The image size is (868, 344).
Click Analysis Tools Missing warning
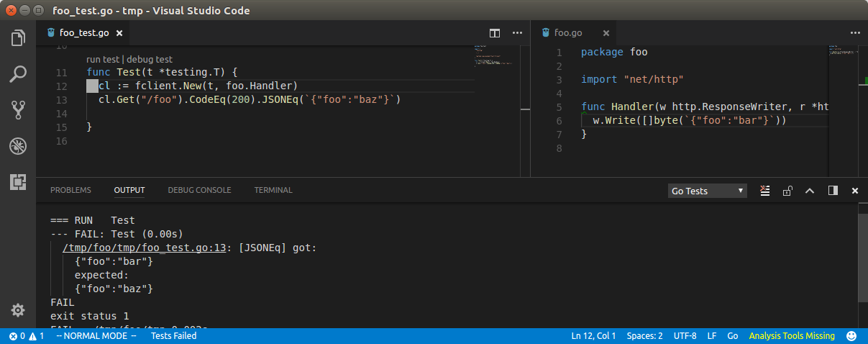tap(792, 336)
